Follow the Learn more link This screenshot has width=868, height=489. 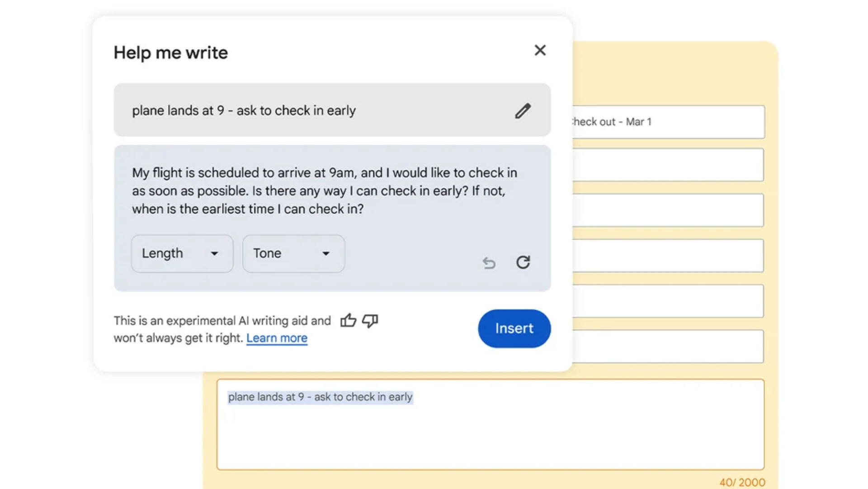coord(277,338)
